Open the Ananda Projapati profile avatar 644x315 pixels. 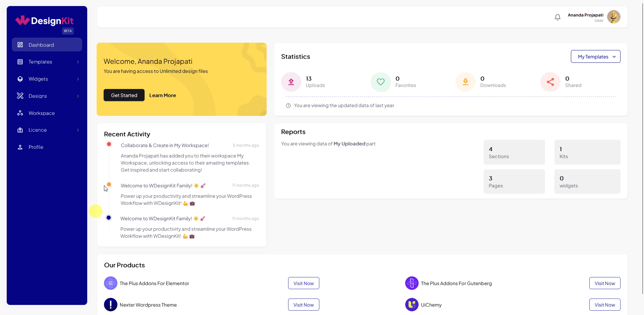[x=613, y=17]
